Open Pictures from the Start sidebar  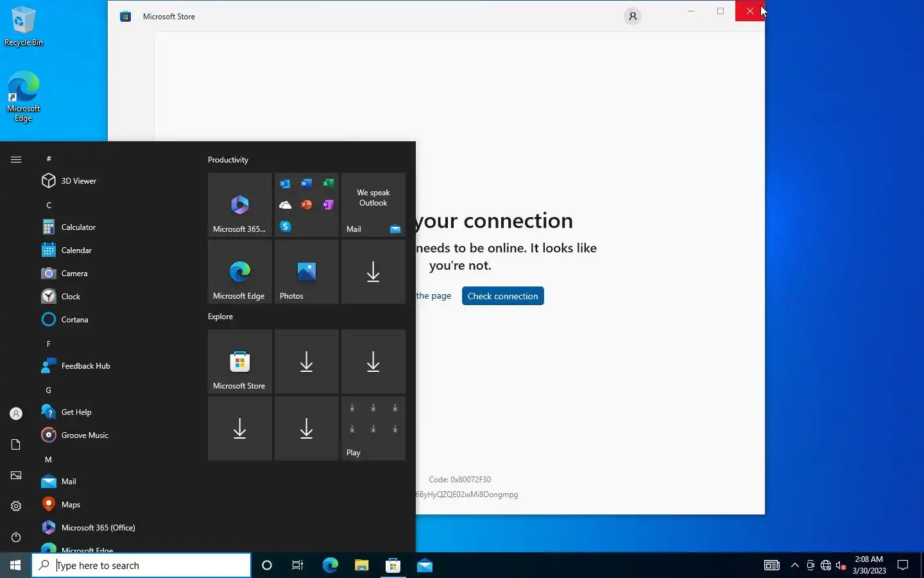[16, 475]
